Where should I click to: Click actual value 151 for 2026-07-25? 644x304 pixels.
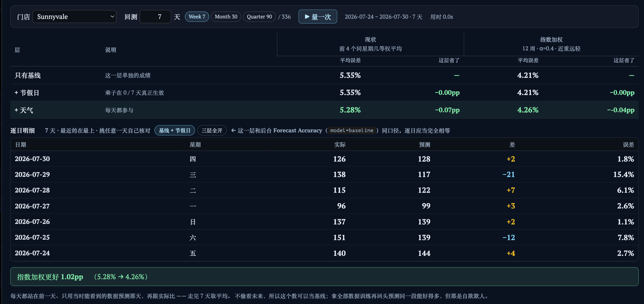pos(339,237)
